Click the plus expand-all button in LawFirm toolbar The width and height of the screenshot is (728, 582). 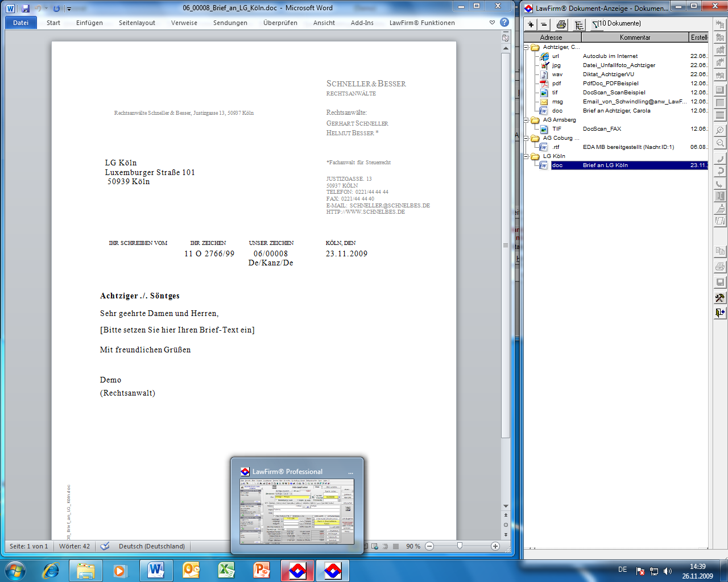point(531,24)
